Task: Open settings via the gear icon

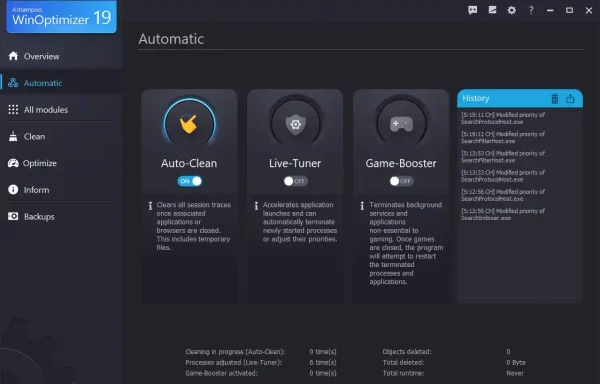Action: coord(512,10)
